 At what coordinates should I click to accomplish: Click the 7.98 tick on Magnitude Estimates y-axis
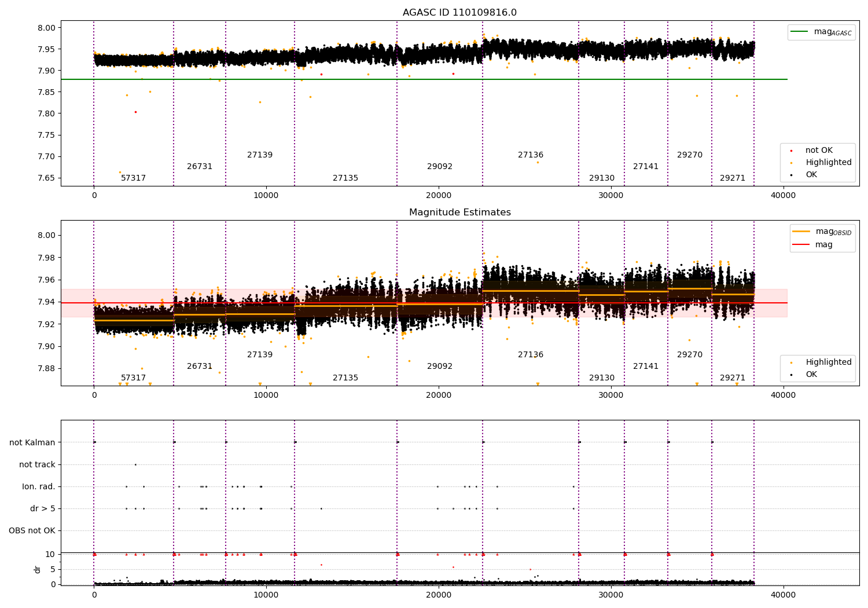(x=47, y=258)
